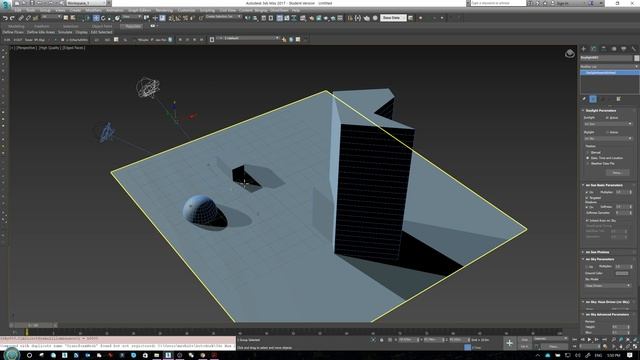The width and height of the screenshot is (640, 360).
Task: Toggle the Angle Snap icon
Action: tap(178, 18)
